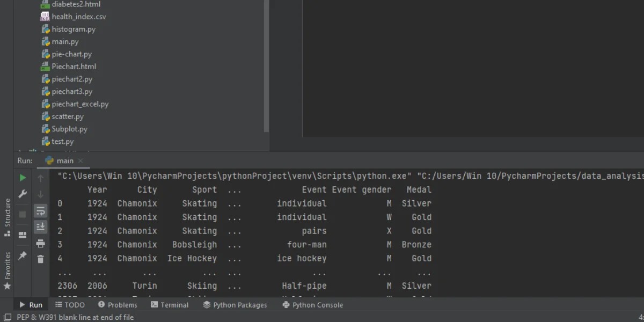The image size is (644, 322).
Task: Click 'Bronze' medal value in row 3
Action: (416, 244)
